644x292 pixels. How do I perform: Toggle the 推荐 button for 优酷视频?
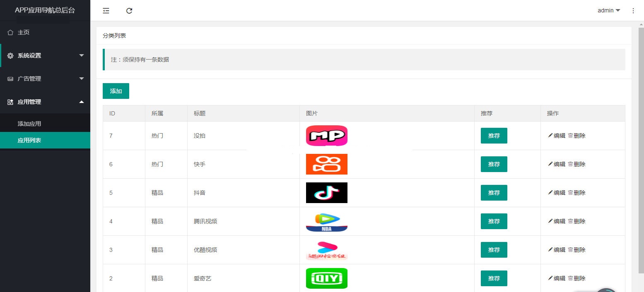494,250
